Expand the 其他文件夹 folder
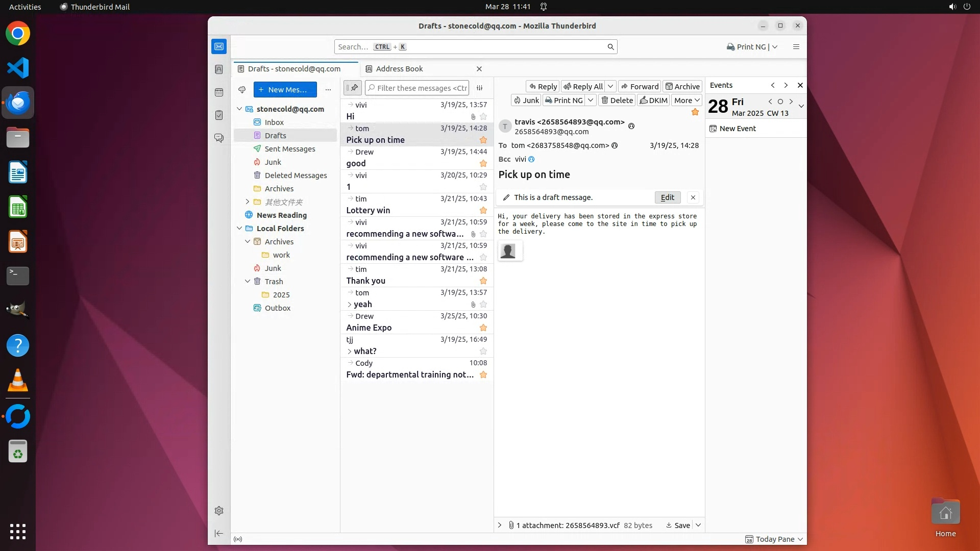 pyautogui.click(x=248, y=202)
